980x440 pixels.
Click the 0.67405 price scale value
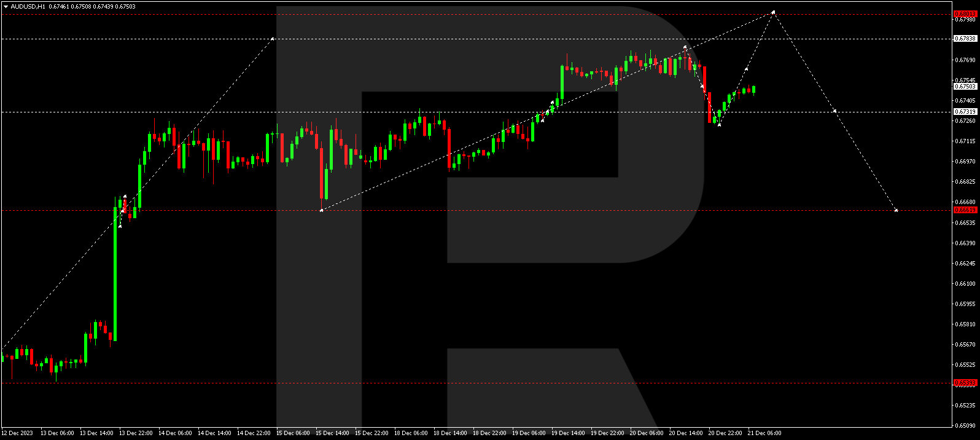(965, 101)
